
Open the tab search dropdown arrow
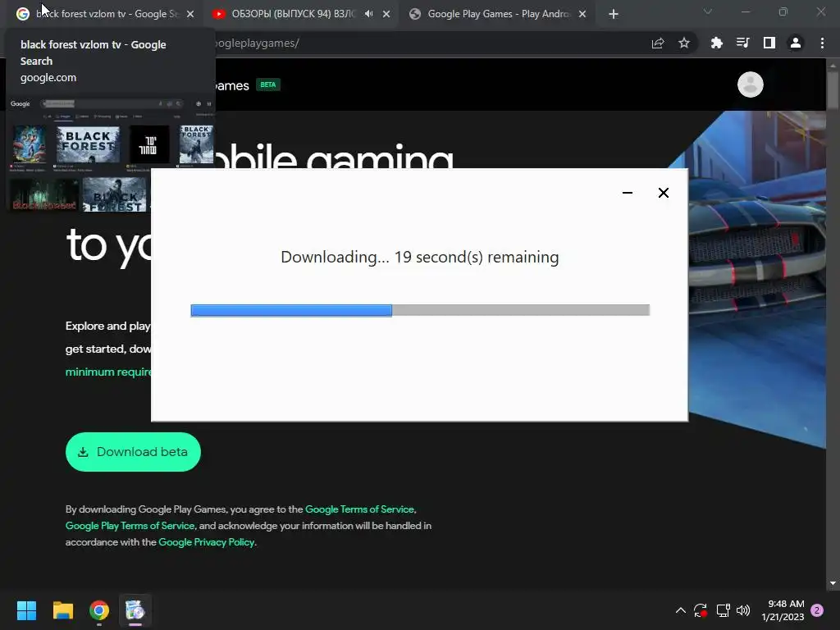click(x=708, y=11)
